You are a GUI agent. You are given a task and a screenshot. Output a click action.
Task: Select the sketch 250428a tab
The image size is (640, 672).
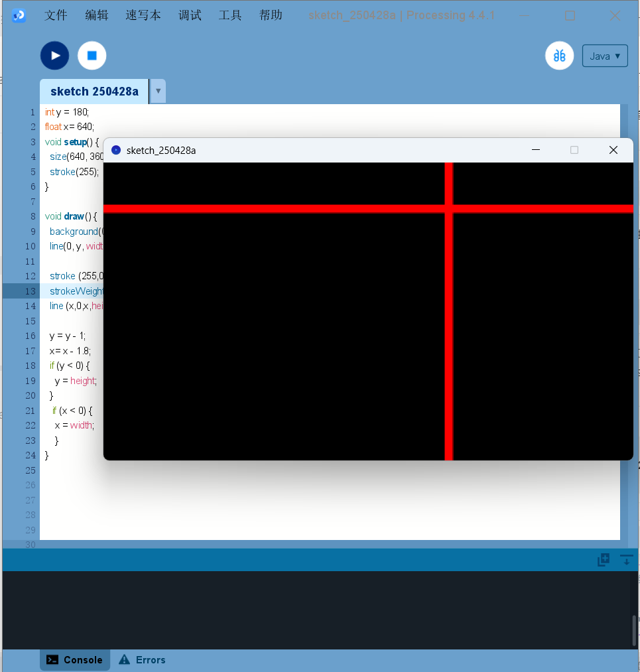point(94,92)
